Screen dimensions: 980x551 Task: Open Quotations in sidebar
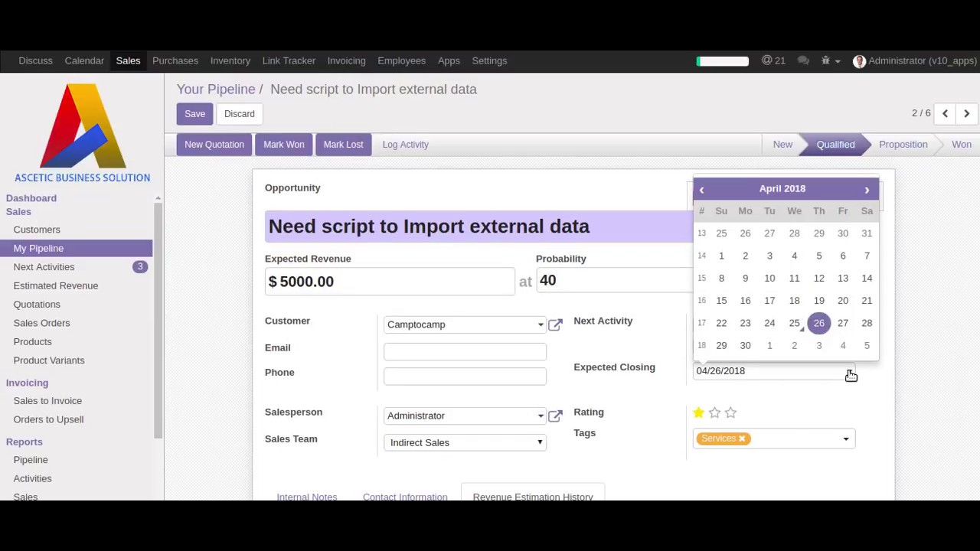[37, 305]
